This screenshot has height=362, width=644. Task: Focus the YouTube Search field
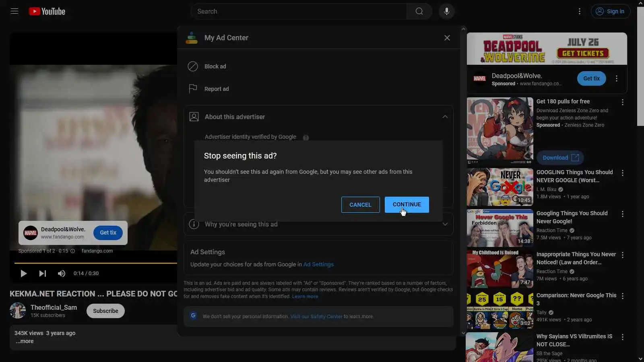(x=299, y=11)
